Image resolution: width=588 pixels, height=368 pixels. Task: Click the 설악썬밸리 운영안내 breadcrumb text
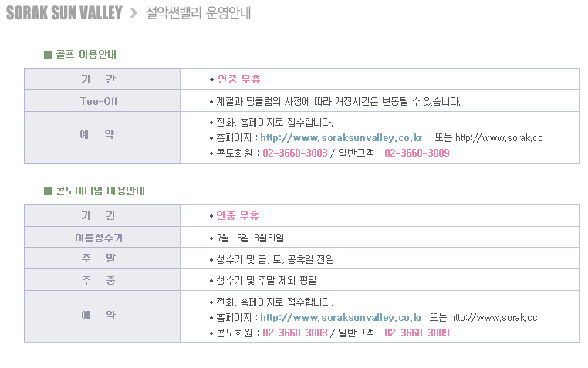click(x=198, y=13)
